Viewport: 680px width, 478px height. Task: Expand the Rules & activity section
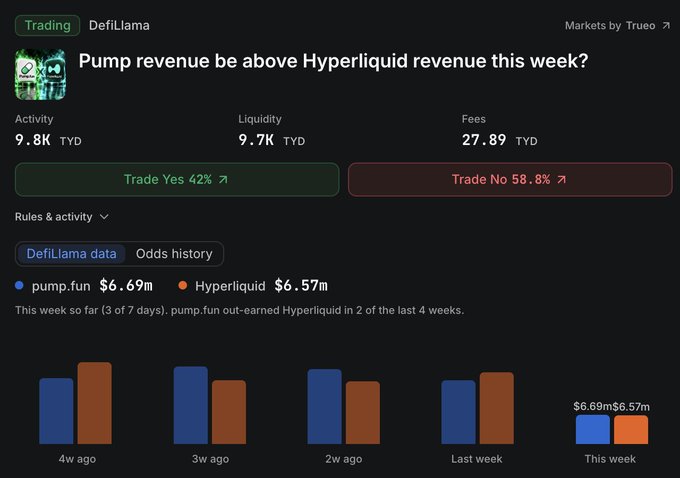(x=62, y=217)
